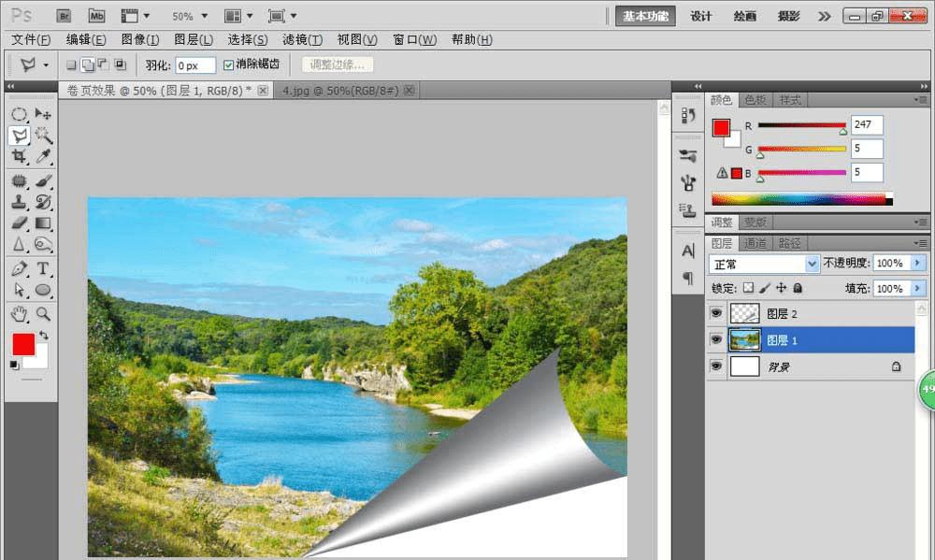Viewport: 935px width, 560px height.
Task: Click the color spectrum ramp bar
Action: [801, 198]
